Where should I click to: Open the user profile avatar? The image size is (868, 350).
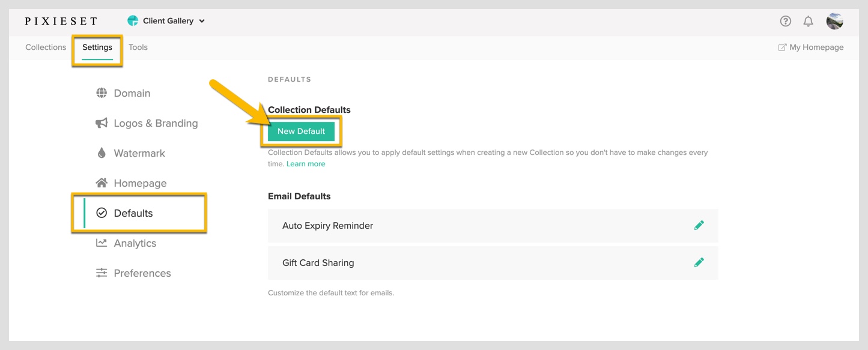click(834, 21)
